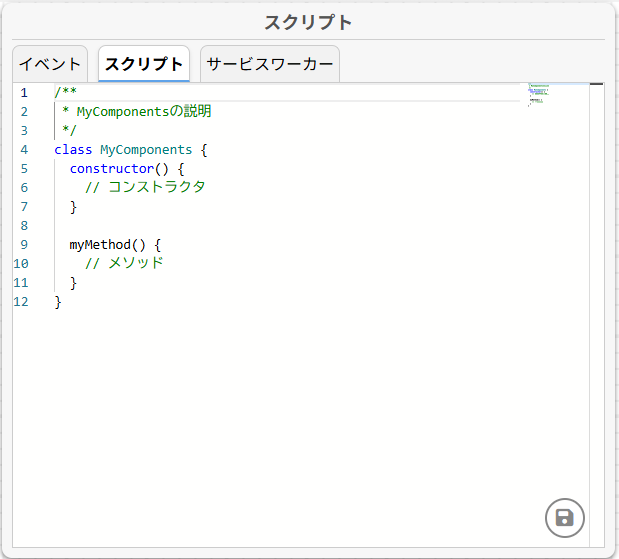The height and width of the screenshot is (559, 619).
Task: Select the スクリプト tab
Action: 144,64
